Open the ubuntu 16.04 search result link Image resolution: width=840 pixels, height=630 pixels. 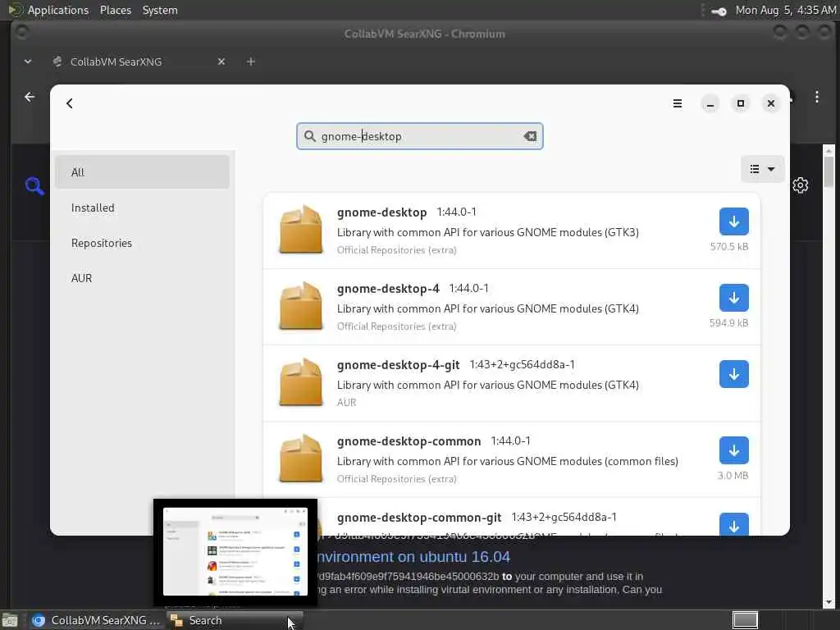pos(413,557)
